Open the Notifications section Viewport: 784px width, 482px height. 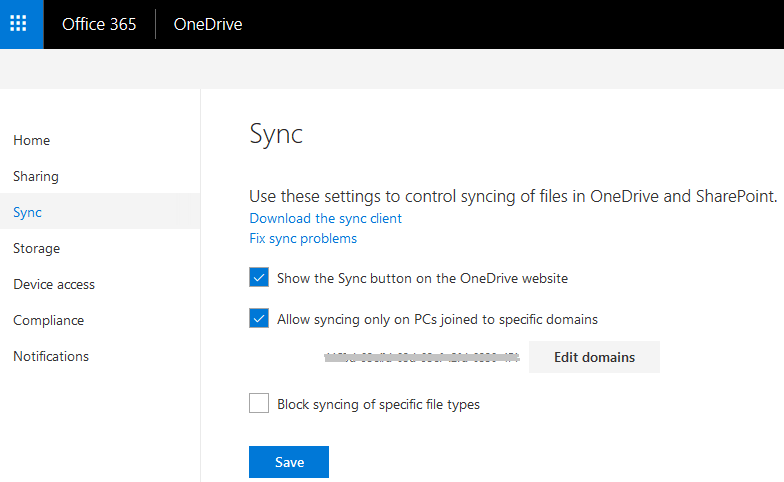point(51,356)
